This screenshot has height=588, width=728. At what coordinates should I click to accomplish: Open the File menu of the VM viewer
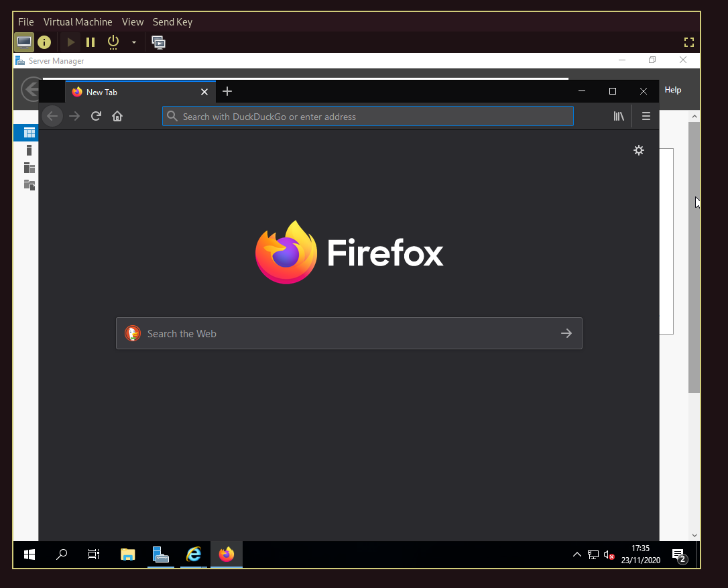(x=26, y=22)
